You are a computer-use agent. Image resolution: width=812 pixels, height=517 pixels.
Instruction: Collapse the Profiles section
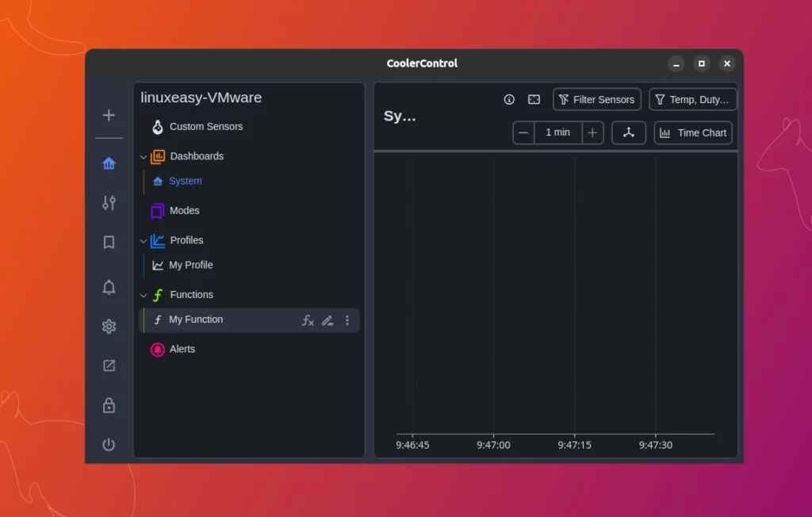click(144, 240)
